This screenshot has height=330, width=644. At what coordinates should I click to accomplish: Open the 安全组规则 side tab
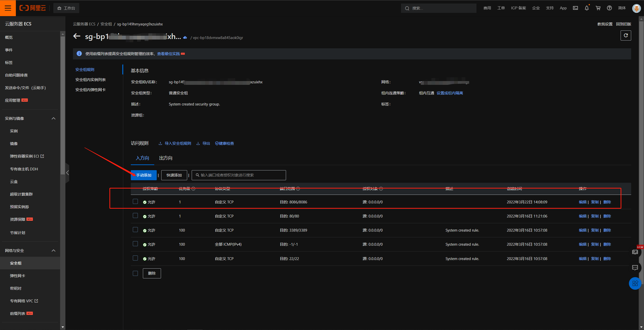point(85,69)
